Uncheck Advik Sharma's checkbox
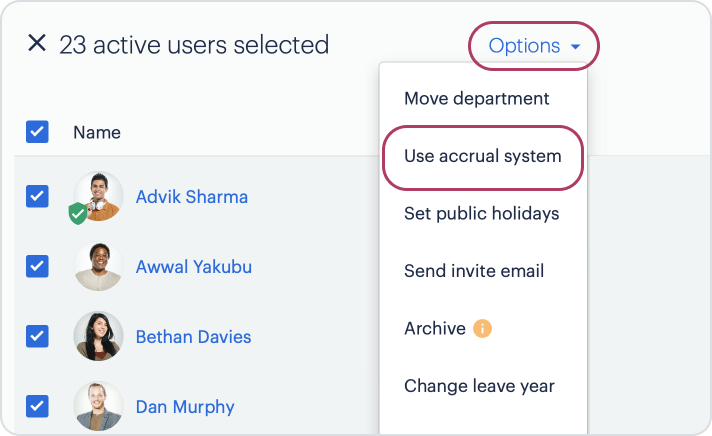This screenshot has height=436, width=712. [x=37, y=196]
